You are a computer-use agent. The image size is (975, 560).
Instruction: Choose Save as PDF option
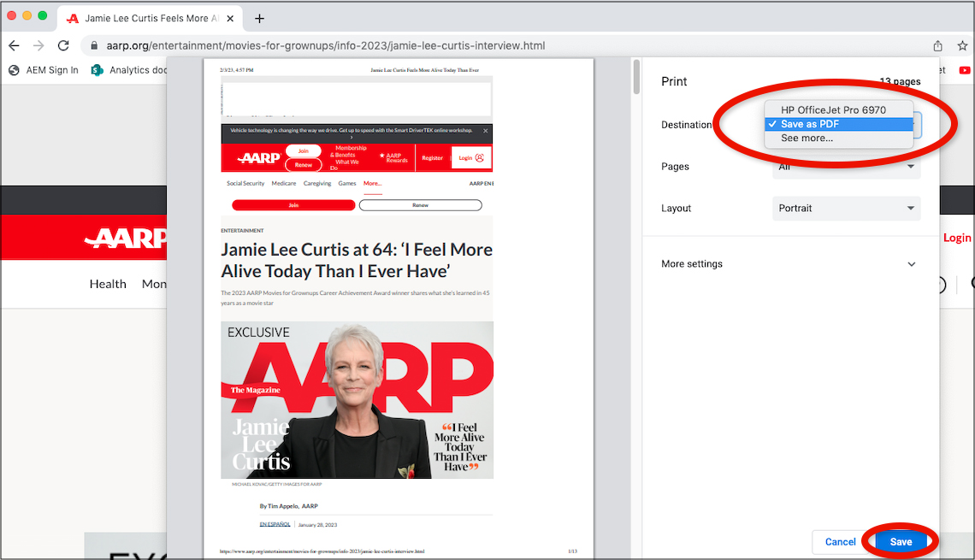809,124
